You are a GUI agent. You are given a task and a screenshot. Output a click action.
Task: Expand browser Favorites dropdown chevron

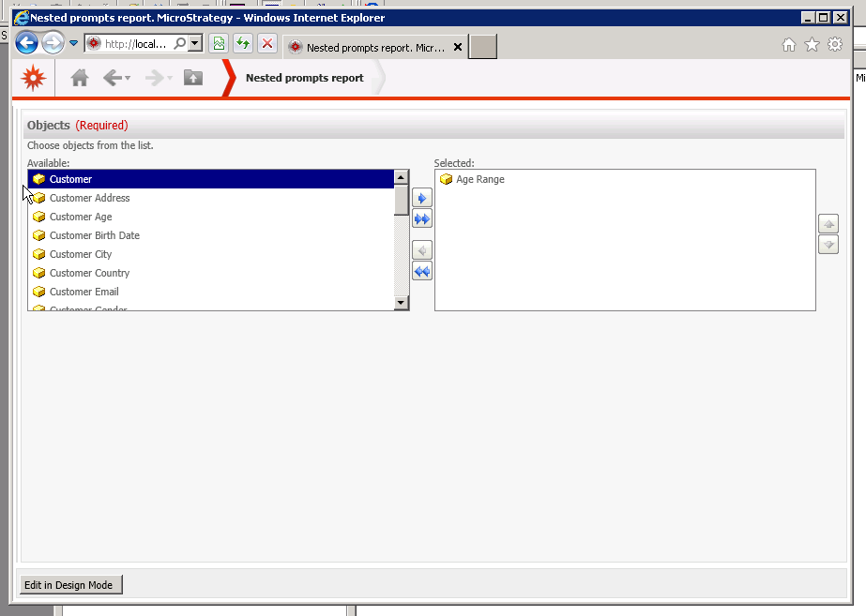[x=73, y=42]
